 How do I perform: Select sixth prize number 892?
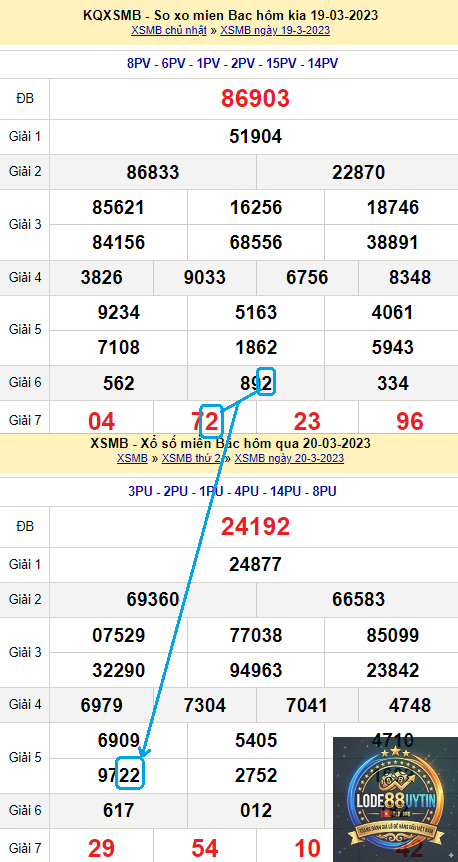(256, 383)
